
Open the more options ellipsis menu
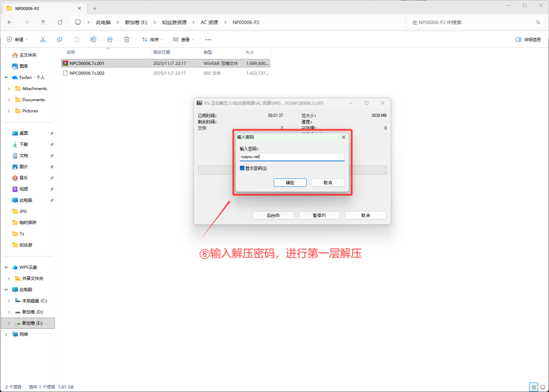click(209, 40)
